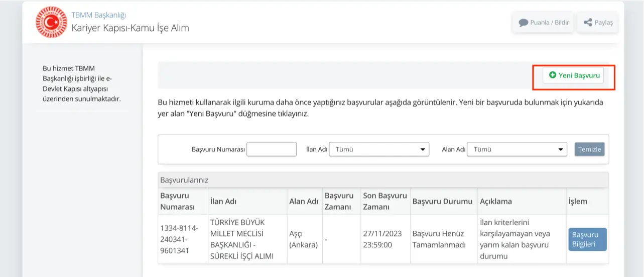Click the Son Başvuru Zamanı column header
644x277 pixels.
click(385, 201)
